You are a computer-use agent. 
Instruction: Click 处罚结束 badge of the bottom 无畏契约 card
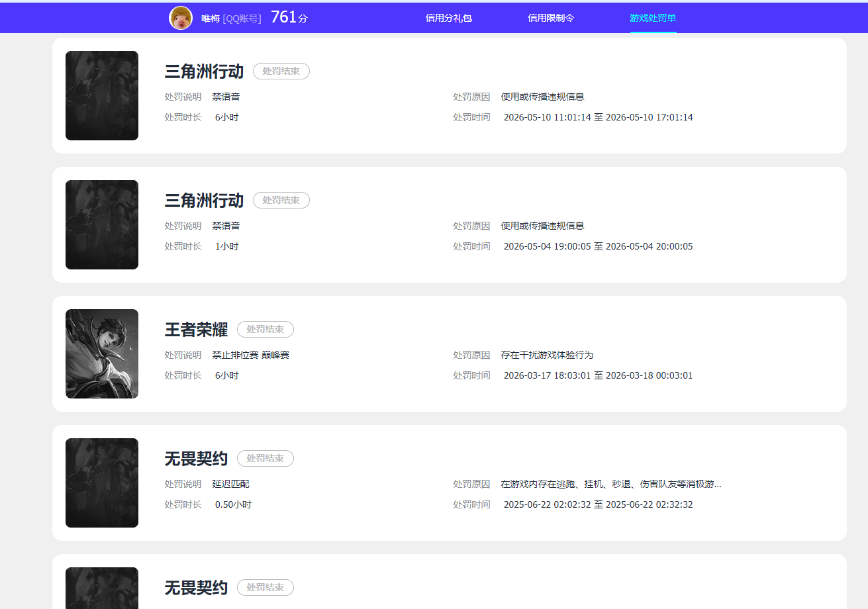[x=265, y=587]
